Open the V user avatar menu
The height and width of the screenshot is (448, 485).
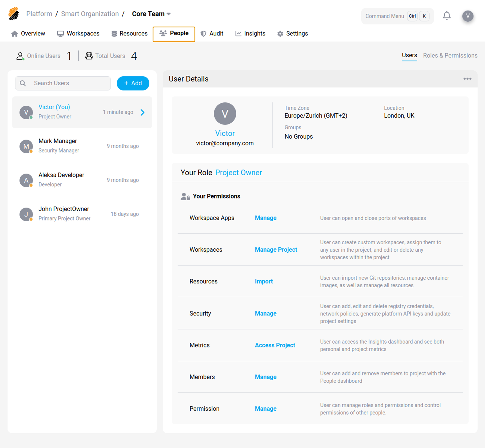[x=468, y=16]
